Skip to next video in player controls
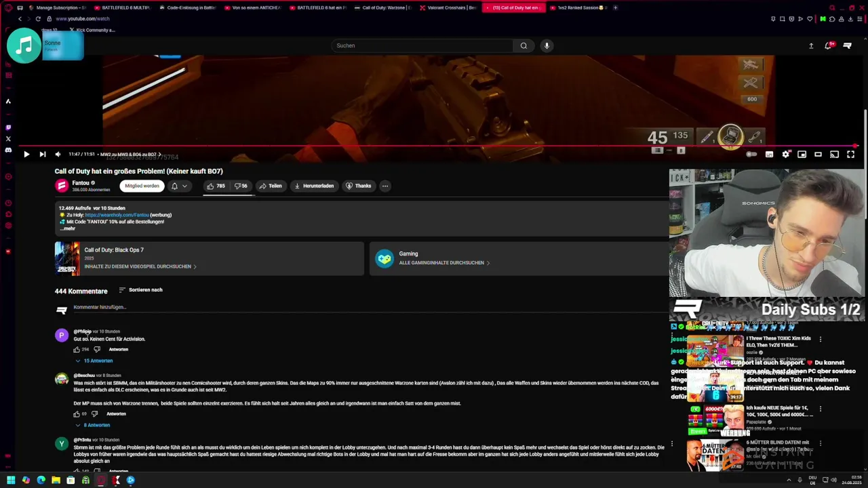 [42, 155]
